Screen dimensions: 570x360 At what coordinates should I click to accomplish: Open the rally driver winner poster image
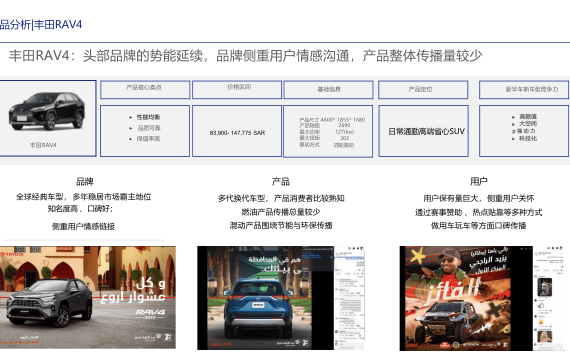466,299
